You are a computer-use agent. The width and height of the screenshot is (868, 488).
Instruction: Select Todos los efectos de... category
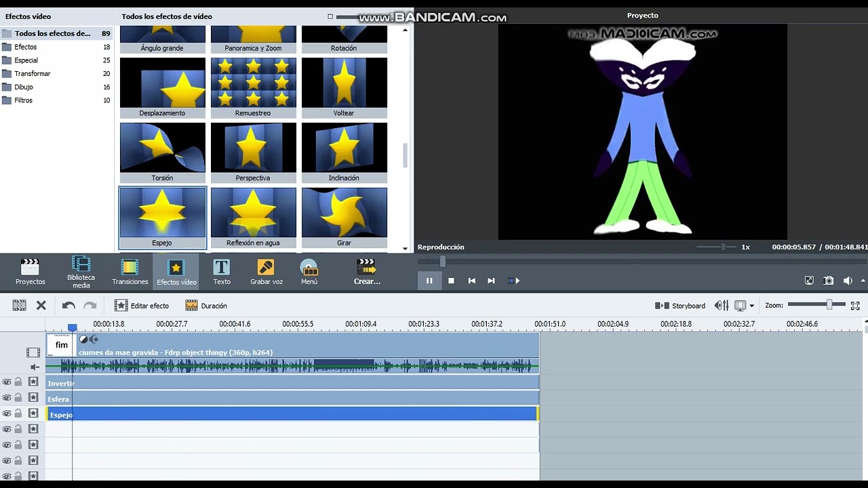pos(56,33)
